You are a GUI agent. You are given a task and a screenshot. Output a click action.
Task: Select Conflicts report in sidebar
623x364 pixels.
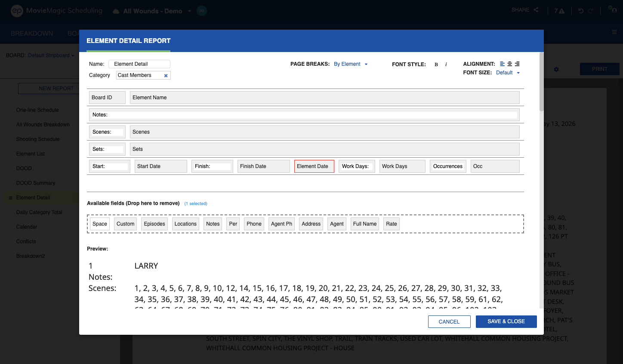pyautogui.click(x=26, y=242)
